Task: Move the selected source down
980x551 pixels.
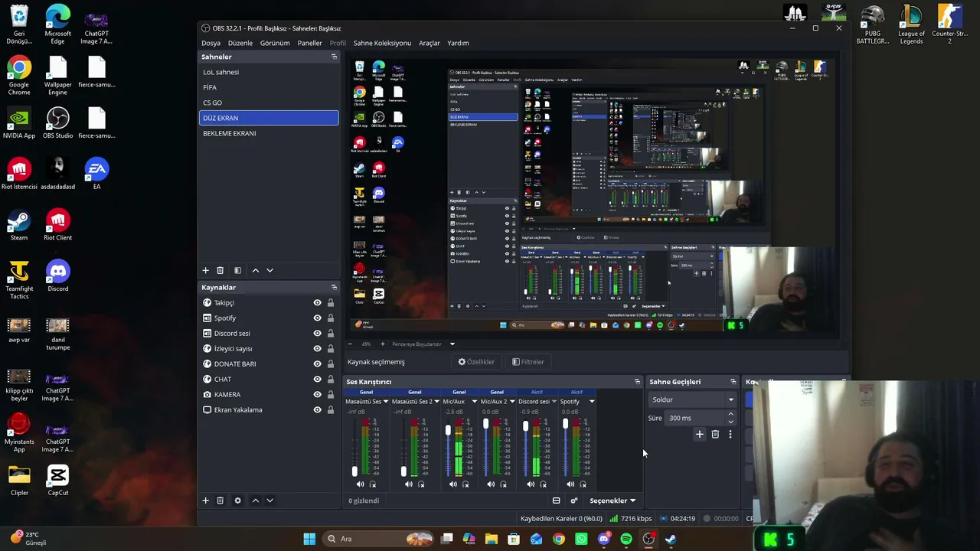Action: 269,500
